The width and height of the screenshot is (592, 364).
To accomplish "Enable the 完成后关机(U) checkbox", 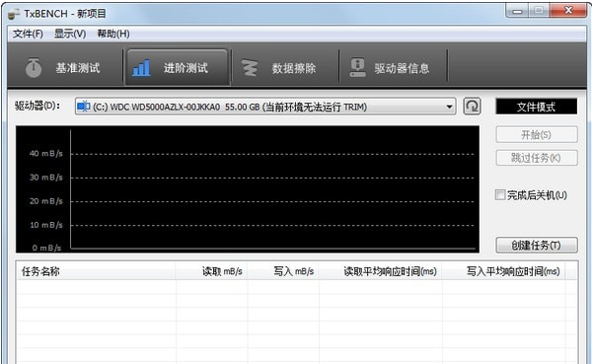I will tap(500, 195).
